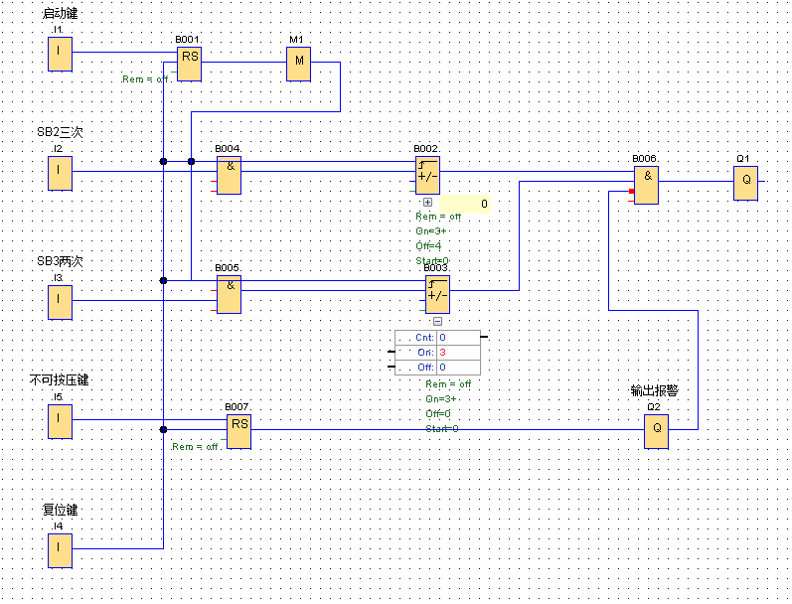Collapse the parameter table under B003

pos(437,322)
